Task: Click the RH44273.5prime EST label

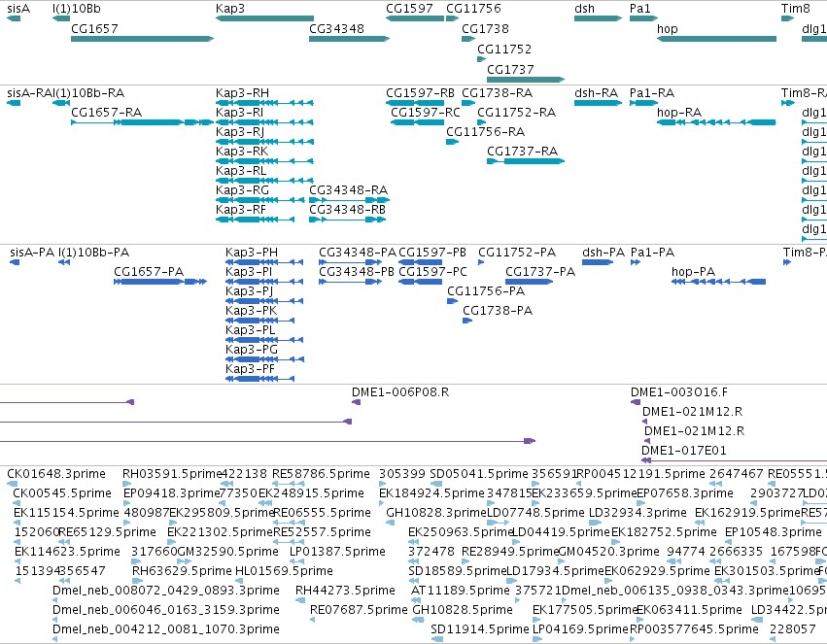Action: 345,591
